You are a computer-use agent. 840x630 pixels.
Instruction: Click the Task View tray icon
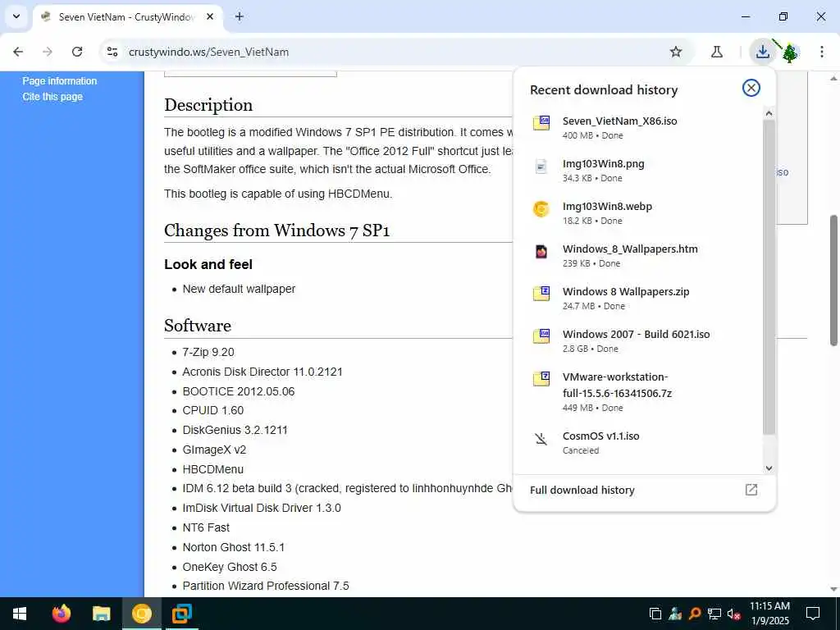[655, 614]
